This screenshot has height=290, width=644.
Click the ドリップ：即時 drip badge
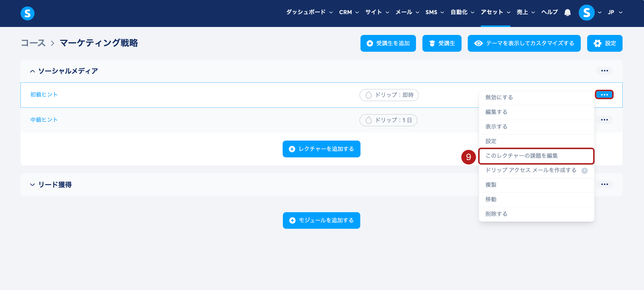389,95
